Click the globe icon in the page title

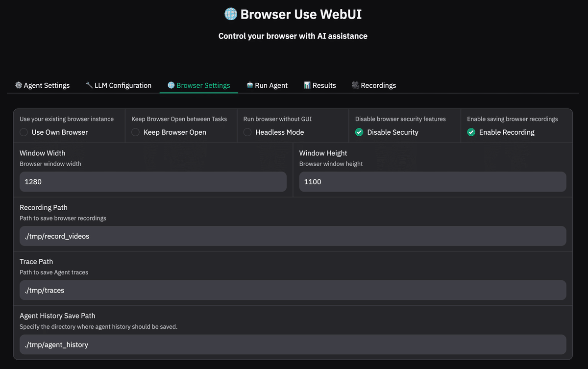pyautogui.click(x=231, y=14)
